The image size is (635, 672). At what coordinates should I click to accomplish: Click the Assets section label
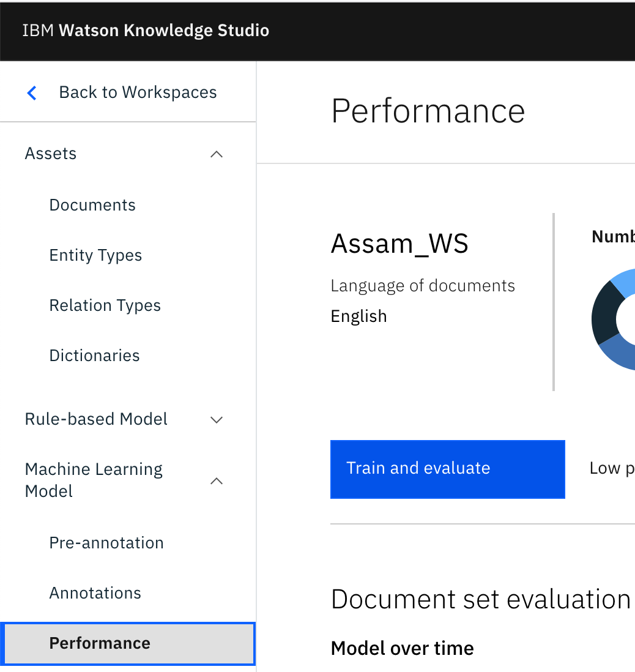pyautogui.click(x=51, y=154)
